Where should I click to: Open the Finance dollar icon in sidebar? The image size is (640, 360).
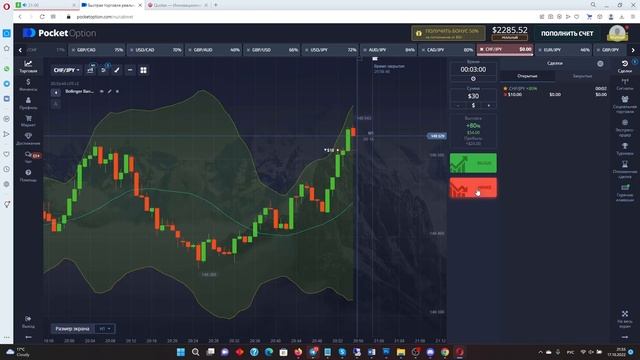pyautogui.click(x=28, y=84)
